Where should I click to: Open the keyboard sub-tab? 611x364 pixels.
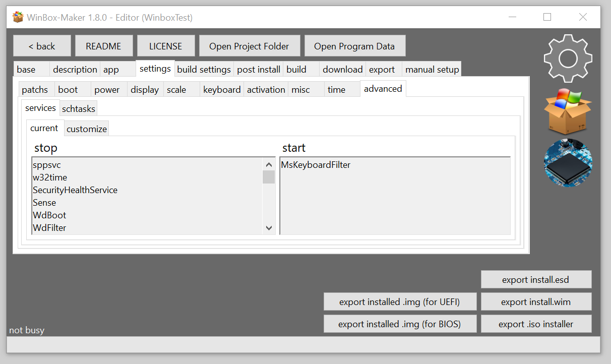222,89
